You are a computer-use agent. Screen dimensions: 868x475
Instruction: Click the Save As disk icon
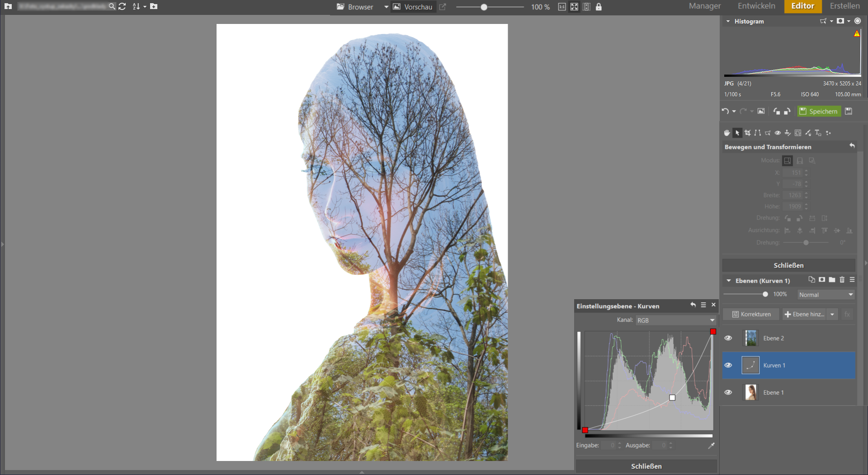849,111
